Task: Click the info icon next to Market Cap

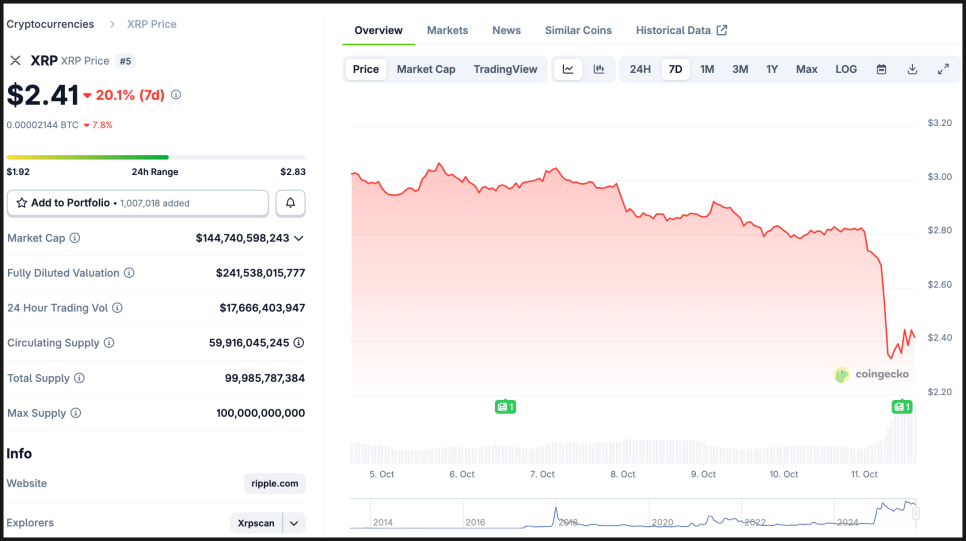Action: click(75, 238)
